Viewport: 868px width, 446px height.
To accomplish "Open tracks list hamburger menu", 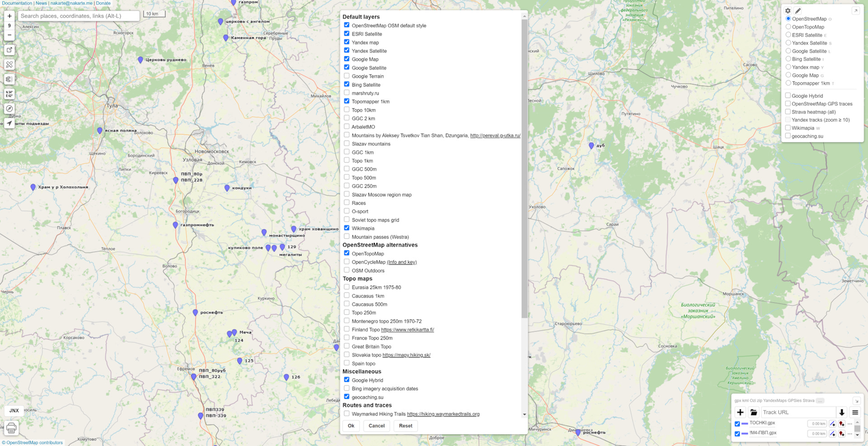I will [855, 412].
